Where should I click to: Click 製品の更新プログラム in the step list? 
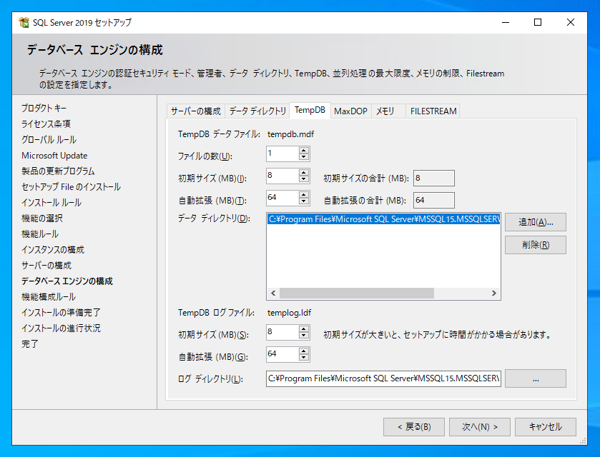58,171
